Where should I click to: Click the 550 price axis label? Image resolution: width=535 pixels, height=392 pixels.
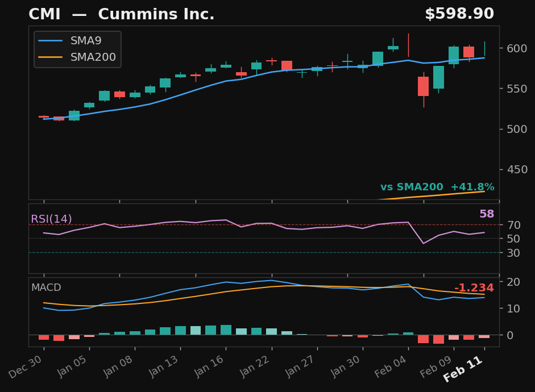(517, 89)
